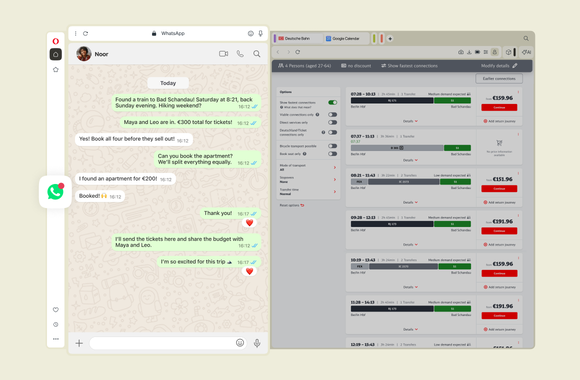Viewport: 580px width, 380px height.
Task: Click the heart icon in Opera sidebar
Action: point(55,310)
